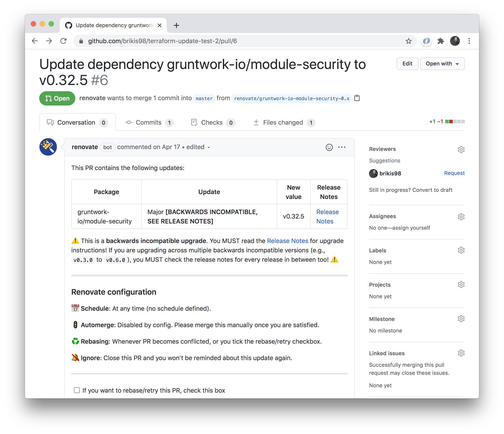Open Projects settings gear
Viewport: 504px width, 434px height.
(x=461, y=284)
